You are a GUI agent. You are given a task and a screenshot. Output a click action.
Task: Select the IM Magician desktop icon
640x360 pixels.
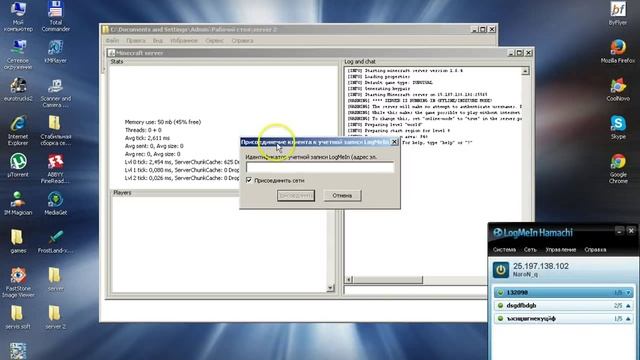point(18,203)
